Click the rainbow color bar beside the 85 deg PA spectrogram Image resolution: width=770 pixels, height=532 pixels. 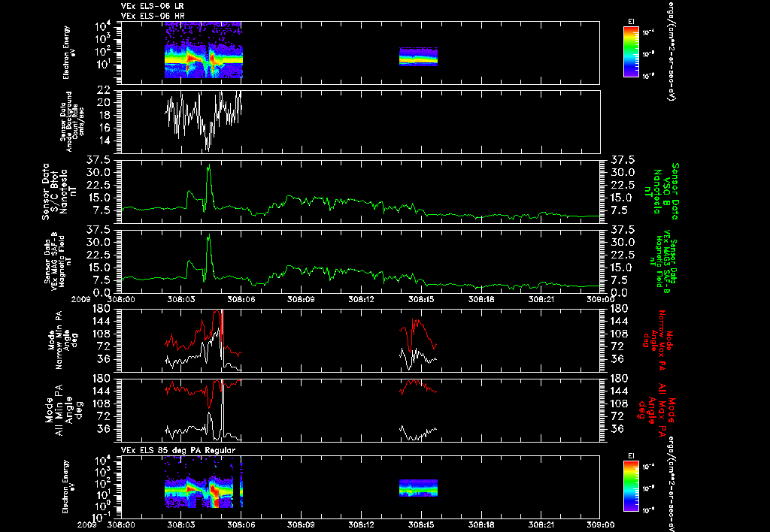[631, 486]
